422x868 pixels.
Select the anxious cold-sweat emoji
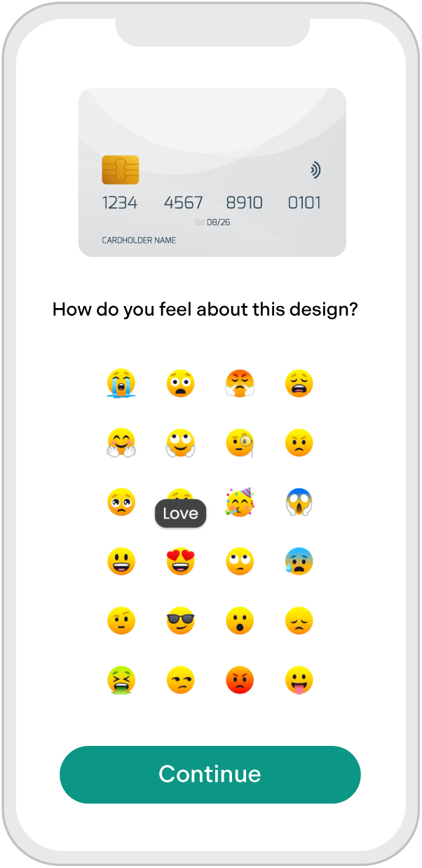(299, 562)
